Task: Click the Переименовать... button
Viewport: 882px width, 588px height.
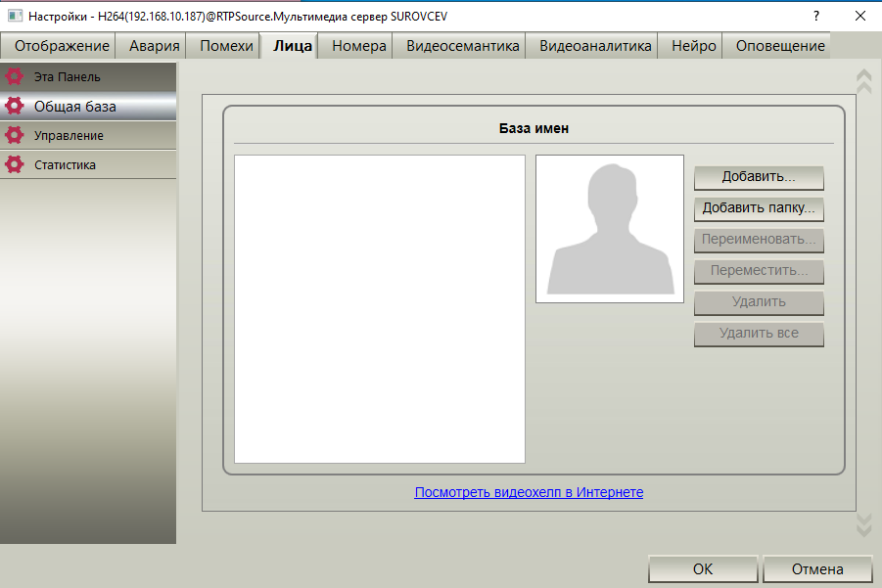Action: click(759, 240)
